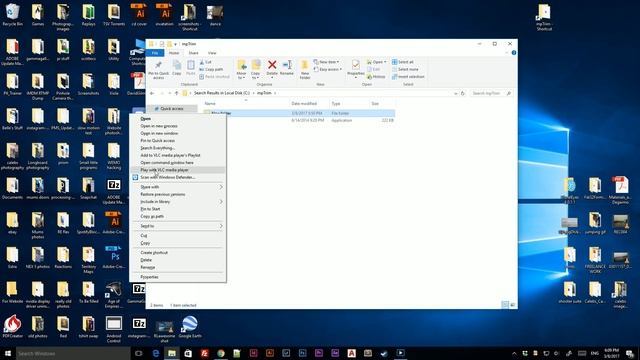The image size is (640, 360).
Task: Open the New item dropdown
Action: tap(327, 62)
